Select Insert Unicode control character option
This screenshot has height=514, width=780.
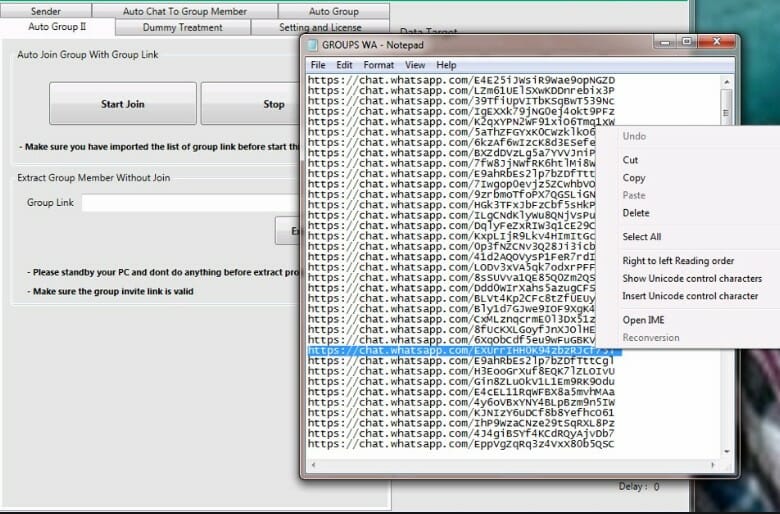pos(690,296)
